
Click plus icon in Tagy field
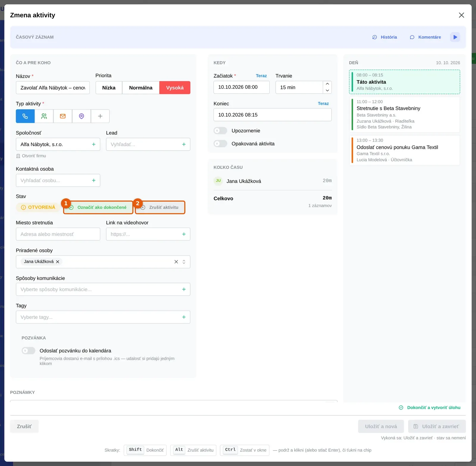tap(184, 317)
